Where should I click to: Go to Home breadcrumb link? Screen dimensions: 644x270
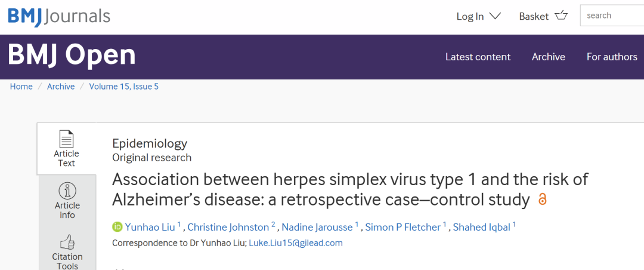pyautogui.click(x=21, y=87)
